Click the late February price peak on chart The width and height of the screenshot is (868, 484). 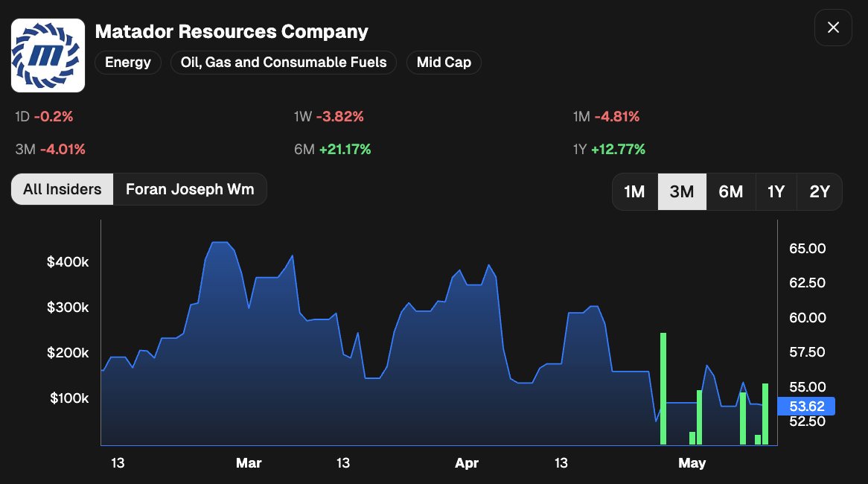pyautogui.click(x=220, y=243)
